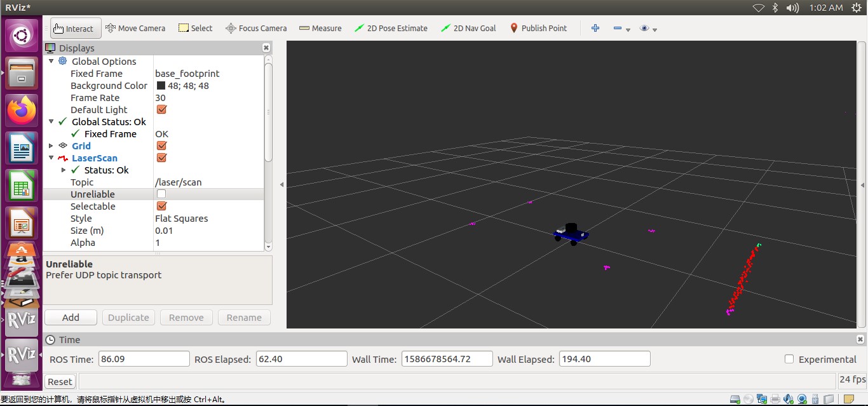This screenshot has height=406, width=868.
Task: Click the Add display button
Action: (71, 318)
